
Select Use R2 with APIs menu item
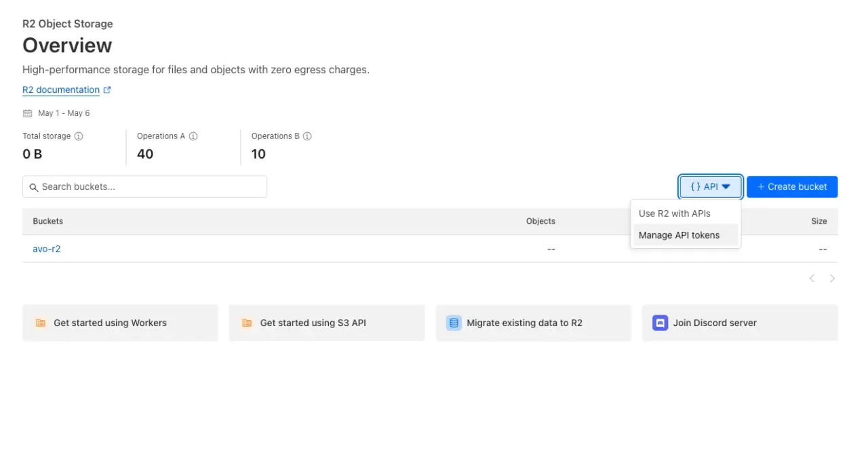tap(675, 214)
